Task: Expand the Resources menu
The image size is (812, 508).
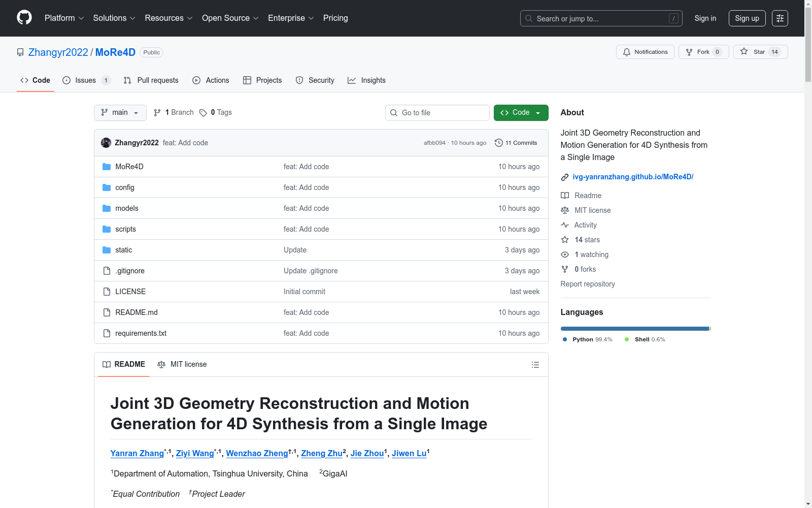Action: coord(169,18)
